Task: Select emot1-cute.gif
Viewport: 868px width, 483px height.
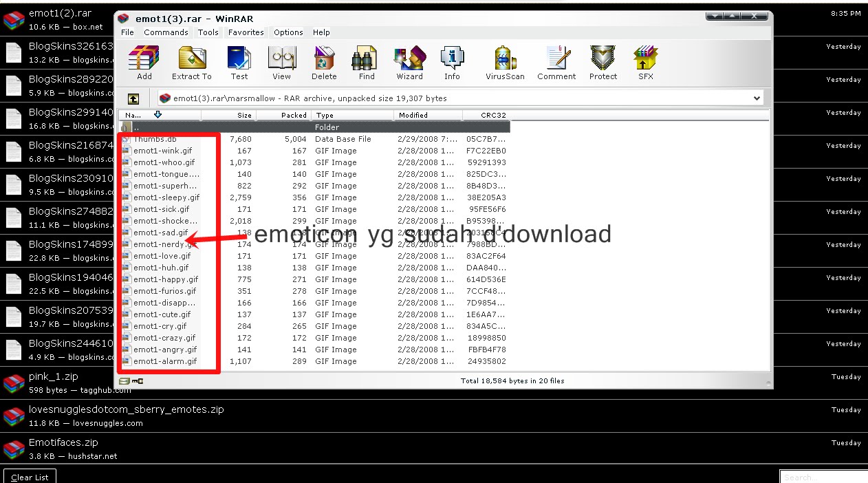Action: pyautogui.click(x=162, y=314)
